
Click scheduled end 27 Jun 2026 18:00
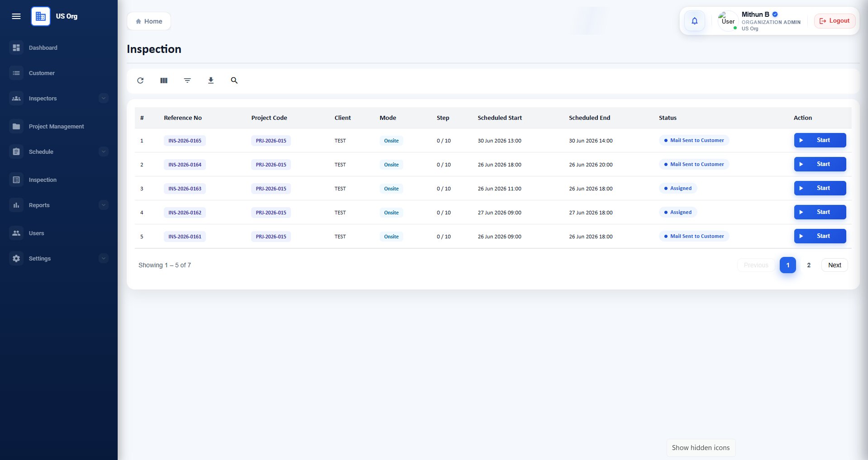tap(591, 213)
